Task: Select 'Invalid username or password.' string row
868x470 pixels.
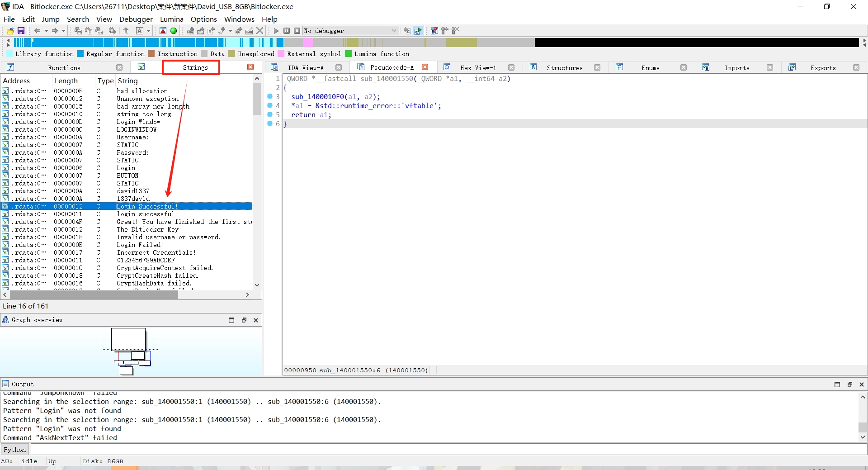Action: (127, 237)
